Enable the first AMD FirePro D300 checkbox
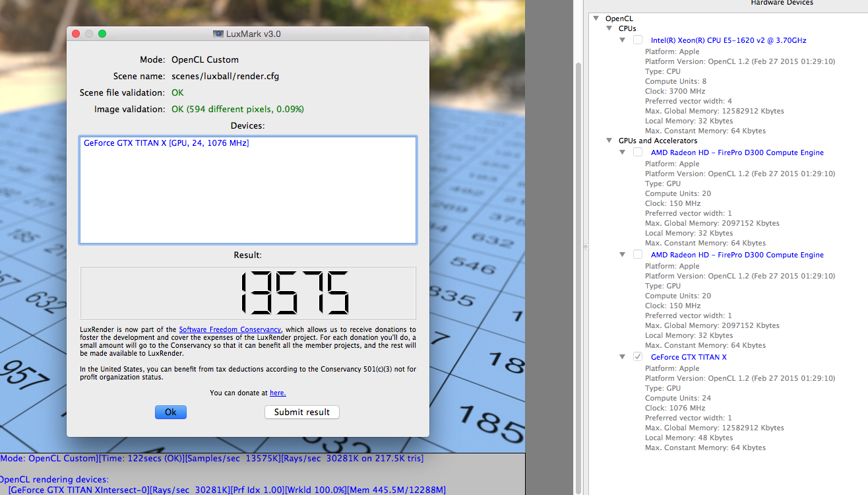Image resolution: width=868 pixels, height=495 pixels. [x=638, y=152]
